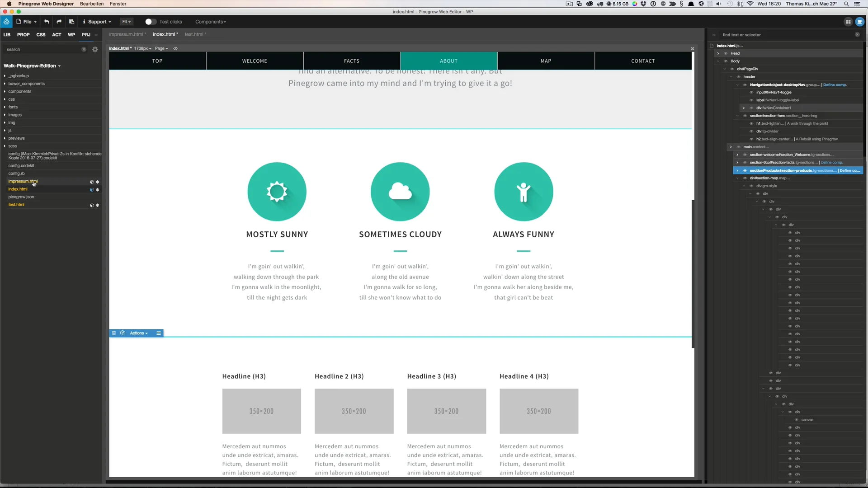
Task: Click the page code view icon
Action: coord(175,48)
